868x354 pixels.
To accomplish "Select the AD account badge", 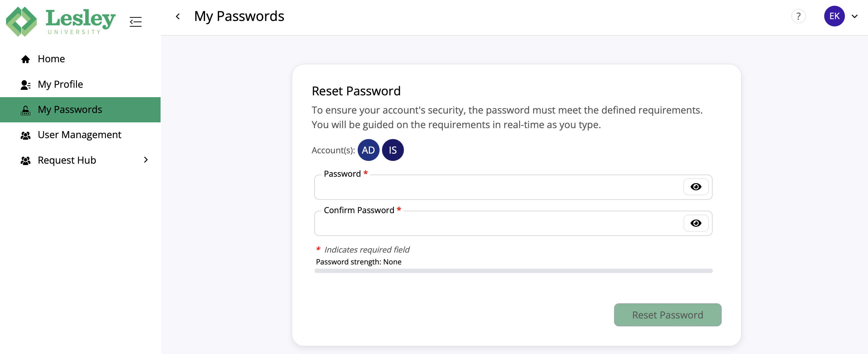I will coord(368,150).
